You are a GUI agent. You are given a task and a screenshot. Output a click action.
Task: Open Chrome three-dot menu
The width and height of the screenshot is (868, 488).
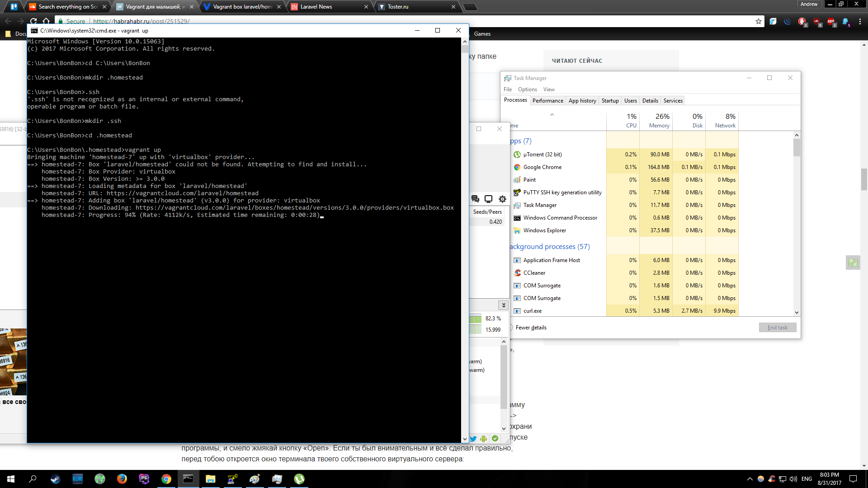point(860,21)
